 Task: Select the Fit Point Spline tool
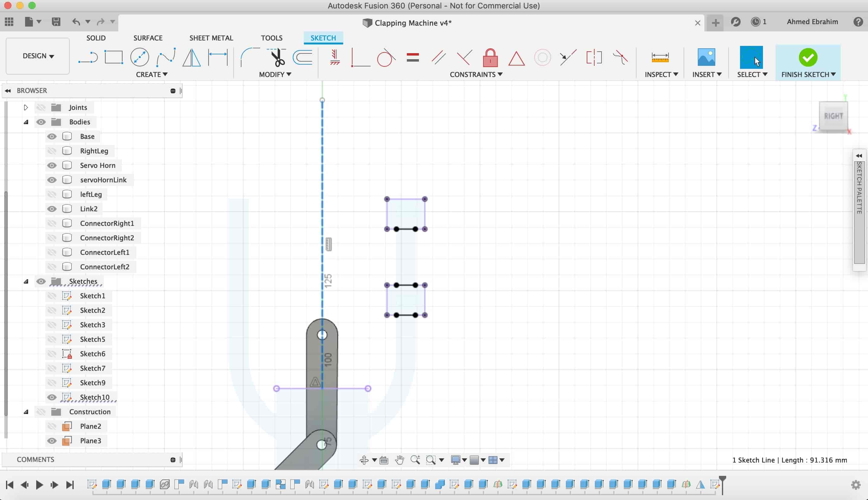point(166,57)
